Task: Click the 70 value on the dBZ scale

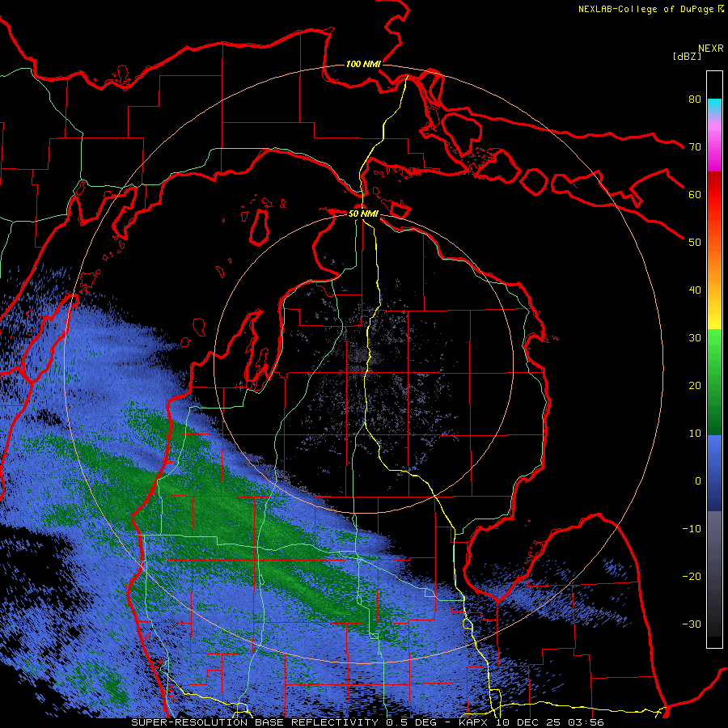Action: [695, 146]
